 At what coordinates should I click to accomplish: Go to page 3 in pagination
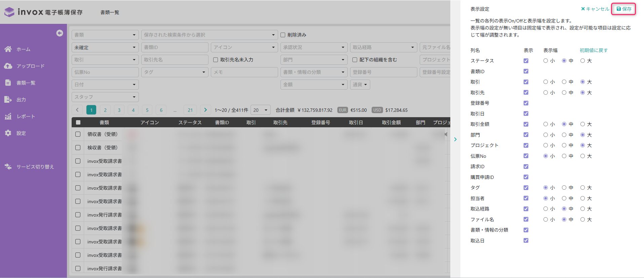(119, 110)
